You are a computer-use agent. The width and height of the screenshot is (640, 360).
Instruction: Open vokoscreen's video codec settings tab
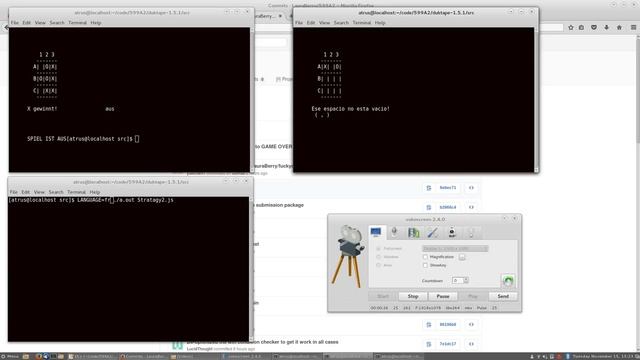(x=413, y=232)
